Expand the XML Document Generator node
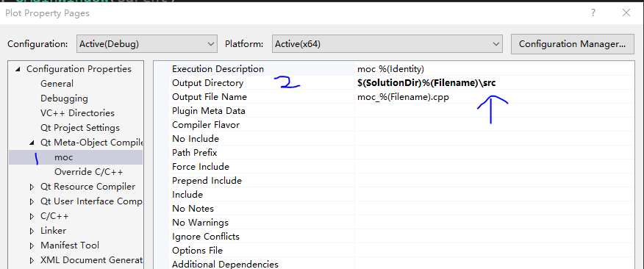Image resolution: width=644 pixels, height=269 pixels. click(32, 260)
